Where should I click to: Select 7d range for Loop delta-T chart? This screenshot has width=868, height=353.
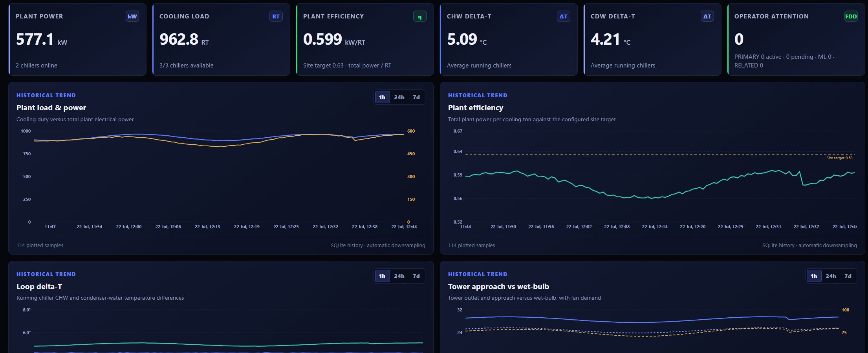click(x=416, y=276)
